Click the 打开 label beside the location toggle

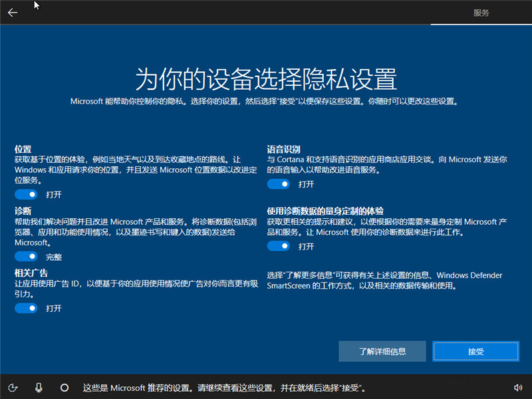pyautogui.click(x=54, y=194)
